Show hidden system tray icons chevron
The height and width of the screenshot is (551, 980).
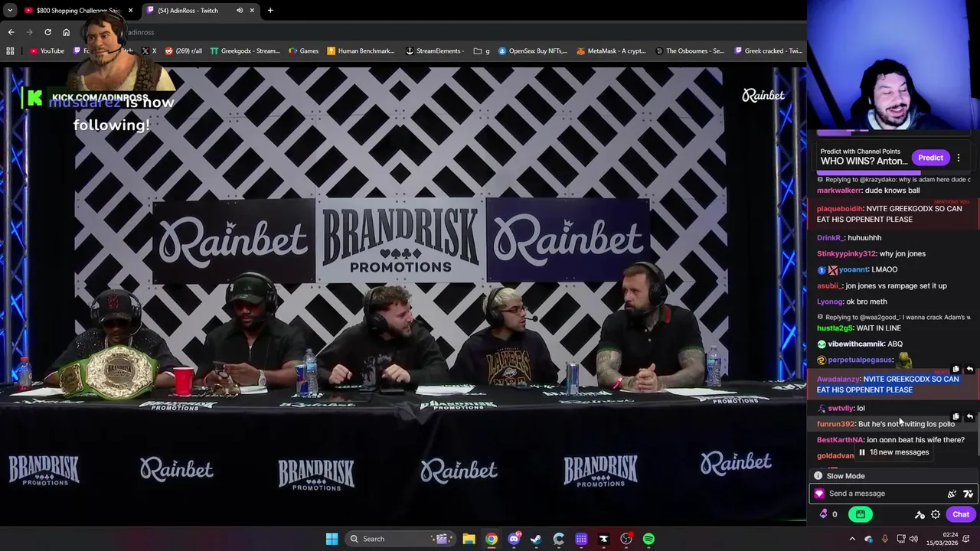pos(851,539)
